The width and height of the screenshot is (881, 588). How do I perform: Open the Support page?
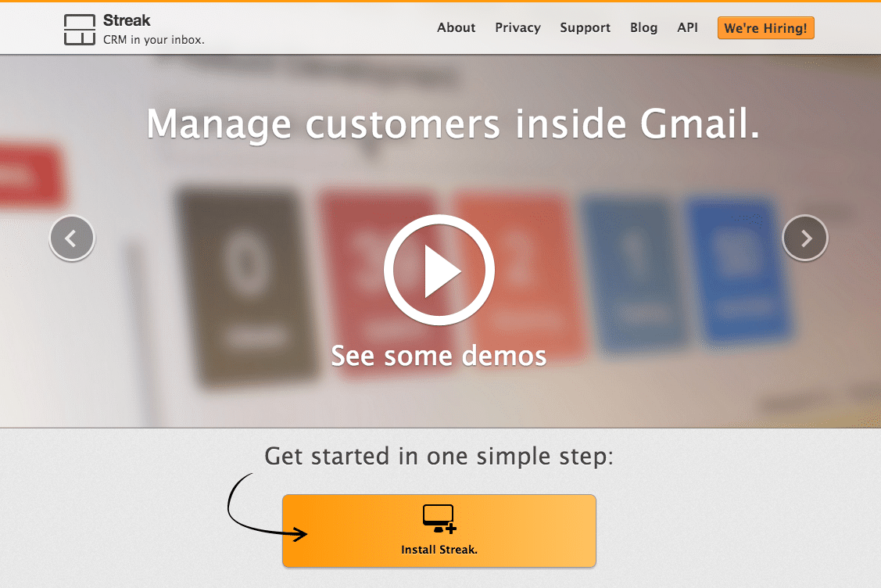pos(585,27)
